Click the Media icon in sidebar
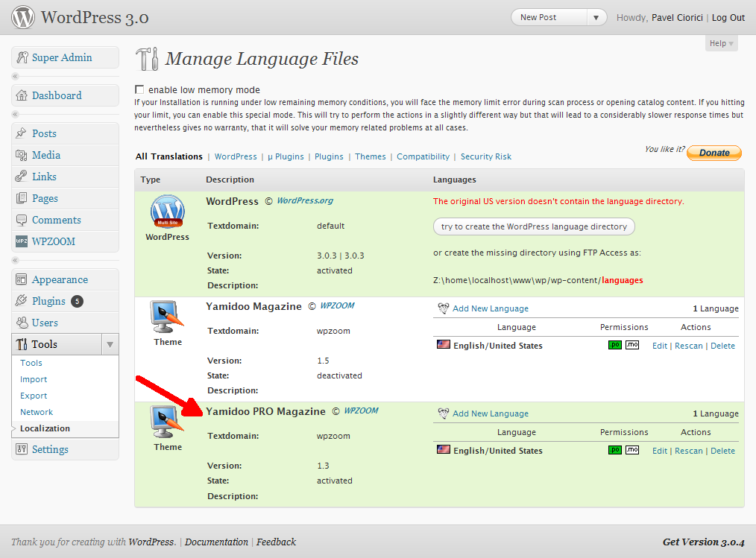 21,155
